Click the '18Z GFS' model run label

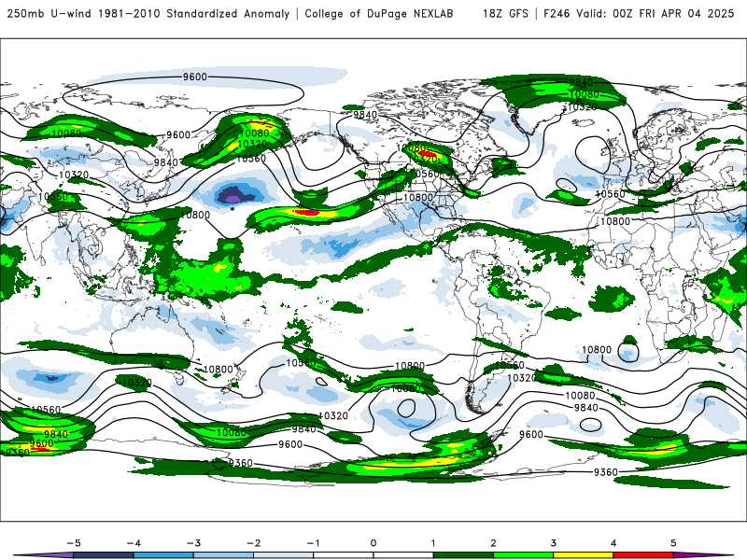pyautogui.click(x=505, y=13)
